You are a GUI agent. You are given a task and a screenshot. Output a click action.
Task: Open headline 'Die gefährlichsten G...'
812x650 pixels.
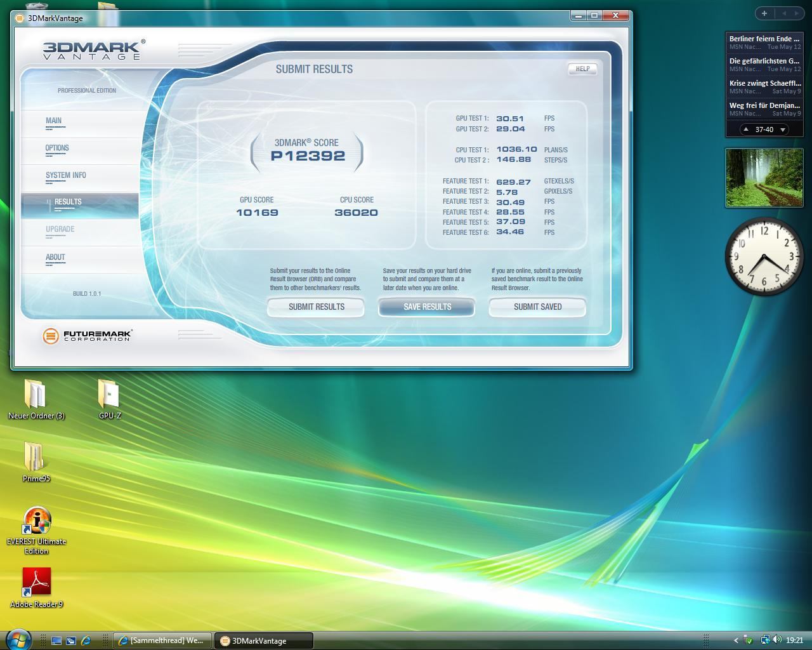pyautogui.click(x=764, y=64)
